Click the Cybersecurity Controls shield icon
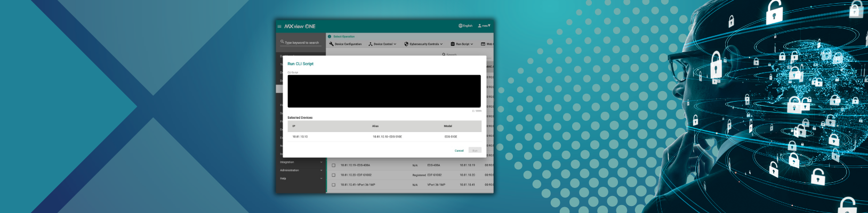 406,44
